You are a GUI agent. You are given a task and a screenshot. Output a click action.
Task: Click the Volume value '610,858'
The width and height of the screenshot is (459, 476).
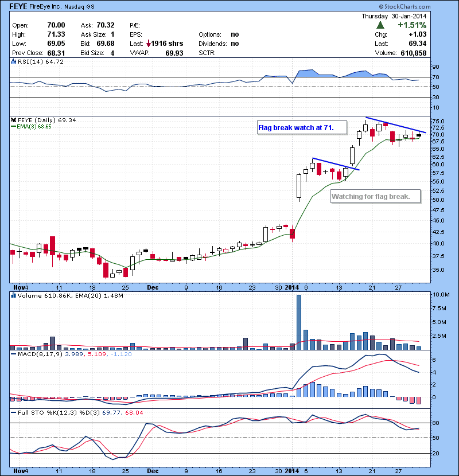[x=414, y=53]
